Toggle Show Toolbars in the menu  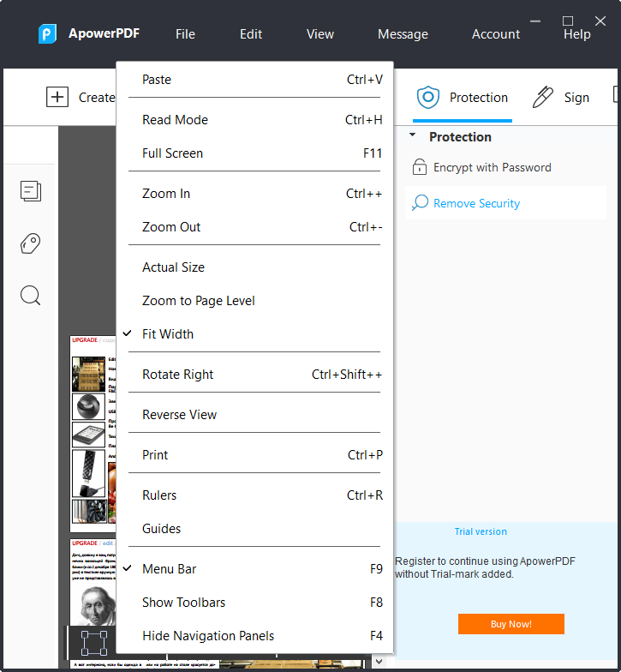[x=183, y=603]
